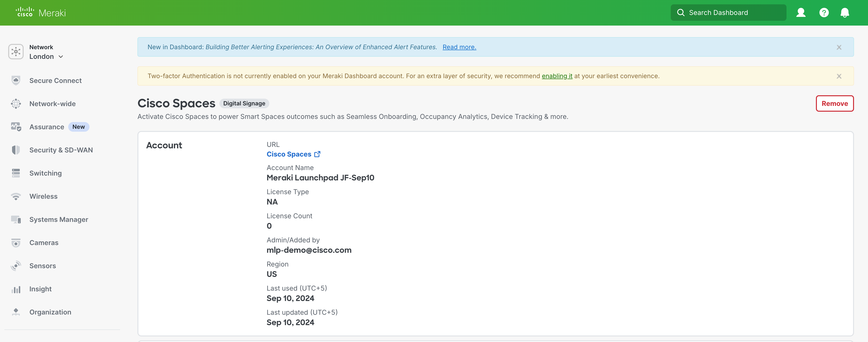
Task: Click the Sensors icon in sidebar
Action: (x=16, y=266)
